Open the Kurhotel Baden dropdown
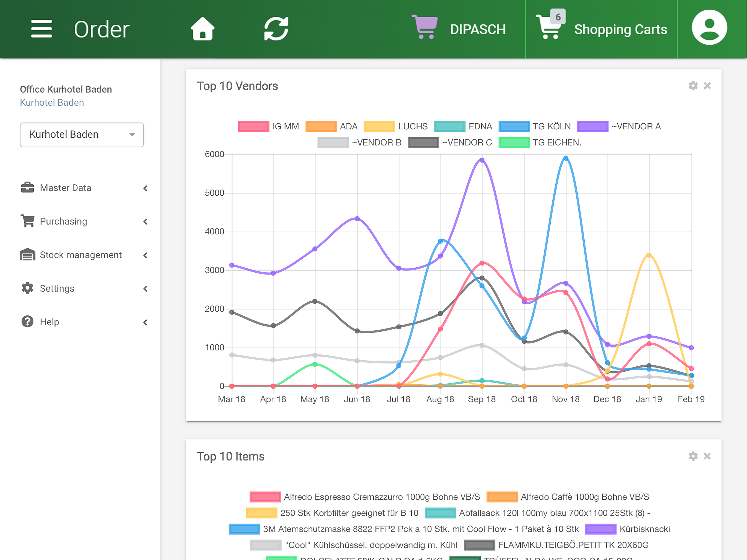 click(82, 135)
